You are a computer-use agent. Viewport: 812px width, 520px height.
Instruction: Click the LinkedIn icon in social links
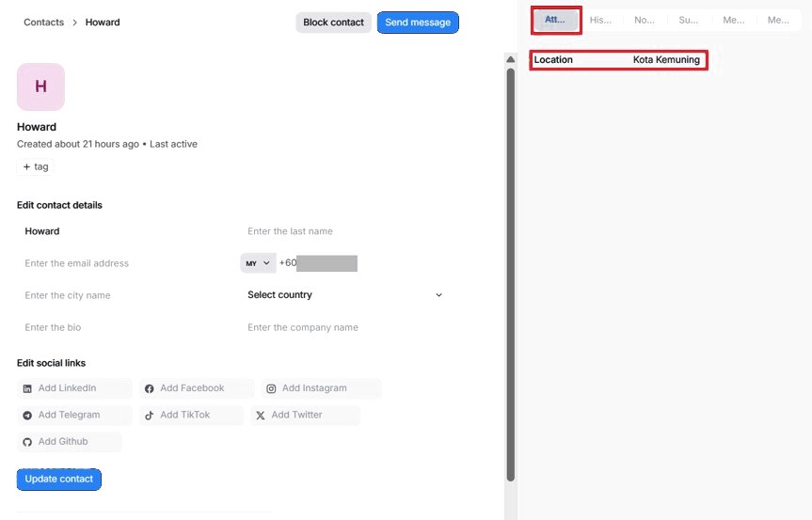(x=27, y=388)
